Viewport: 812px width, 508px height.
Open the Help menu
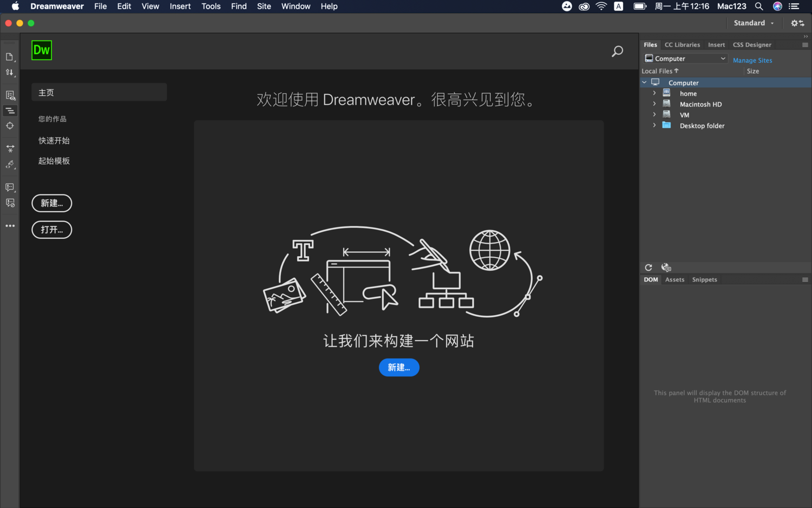point(329,6)
